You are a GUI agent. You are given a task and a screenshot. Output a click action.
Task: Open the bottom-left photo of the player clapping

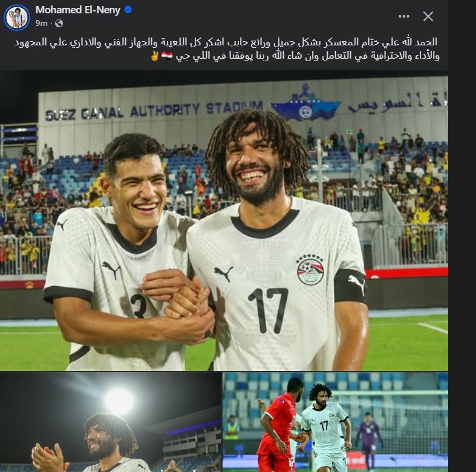coord(111,422)
